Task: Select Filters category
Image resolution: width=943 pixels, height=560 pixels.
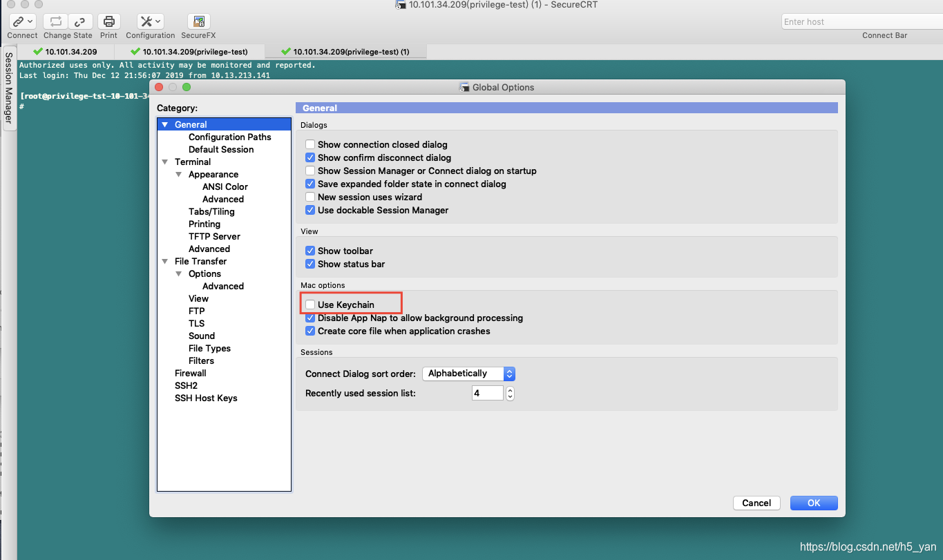Action: point(201,360)
